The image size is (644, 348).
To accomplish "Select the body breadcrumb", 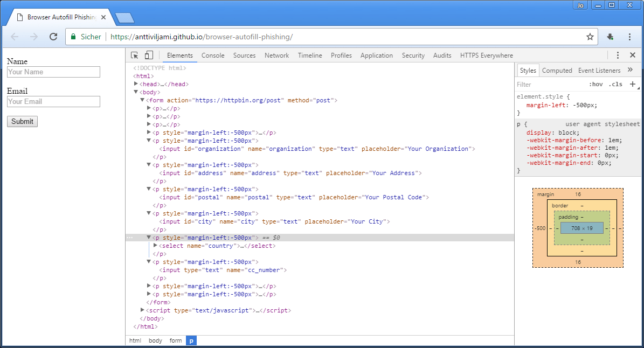I will (x=155, y=340).
